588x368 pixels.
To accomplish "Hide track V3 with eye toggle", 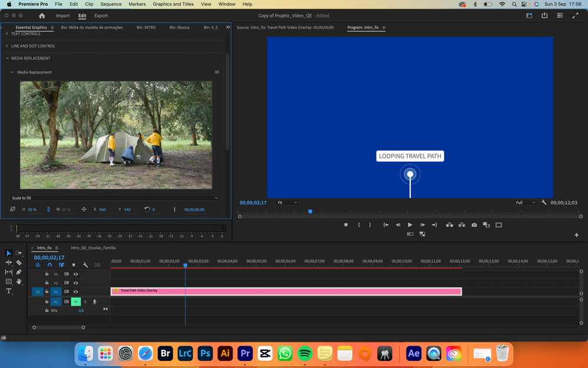I will [75, 274].
